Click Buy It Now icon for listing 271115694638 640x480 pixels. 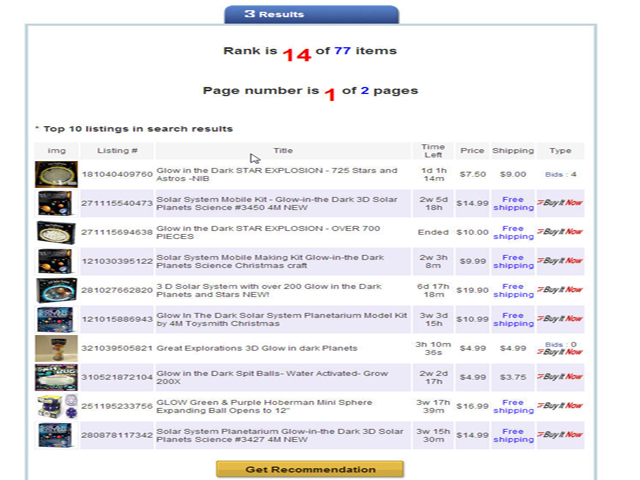(560, 231)
